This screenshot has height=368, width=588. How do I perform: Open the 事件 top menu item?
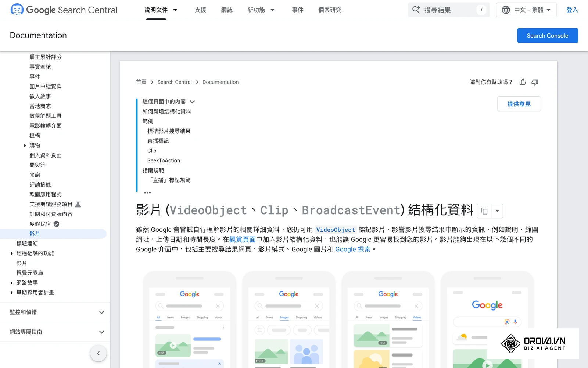[x=298, y=10]
